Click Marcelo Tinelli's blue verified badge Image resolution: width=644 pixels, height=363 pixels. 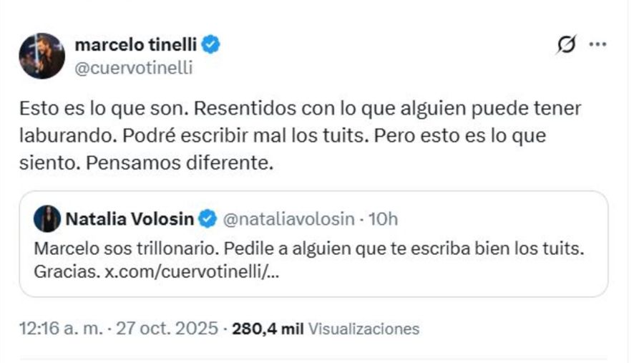click(x=210, y=44)
